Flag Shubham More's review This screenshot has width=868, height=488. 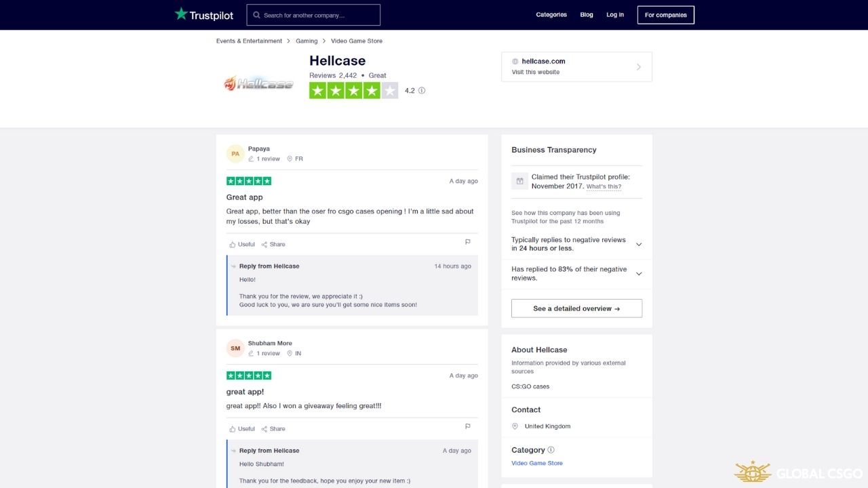[468, 426]
